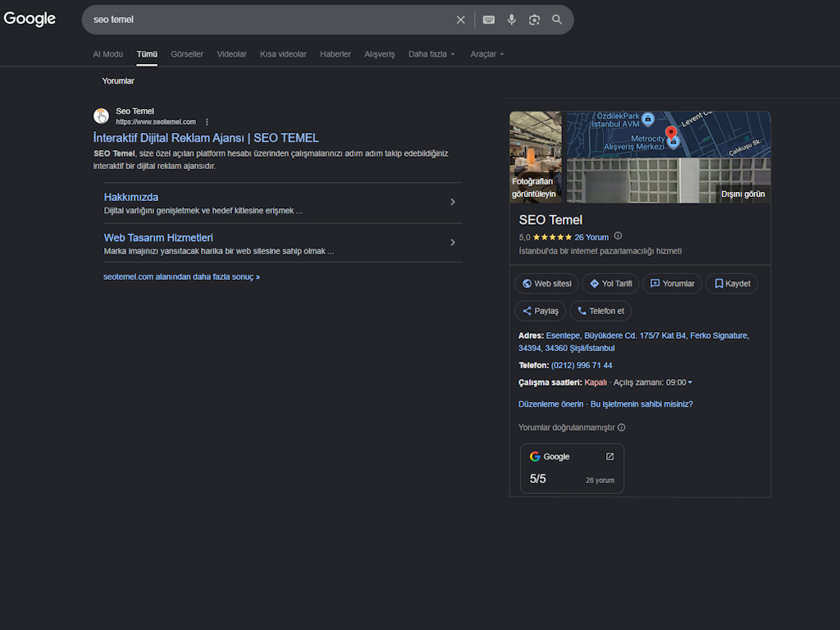Open Google Lens camera search icon

534,20
